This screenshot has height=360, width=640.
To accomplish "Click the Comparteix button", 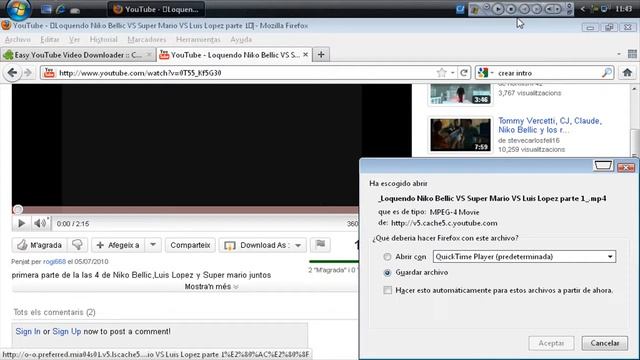I will [190, 245].
